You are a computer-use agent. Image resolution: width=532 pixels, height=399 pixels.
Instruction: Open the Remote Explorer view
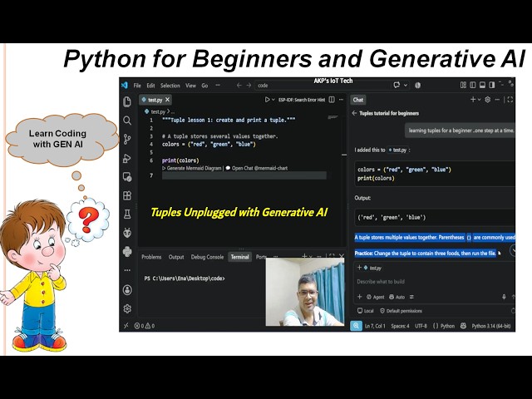(x=127, y=177)
